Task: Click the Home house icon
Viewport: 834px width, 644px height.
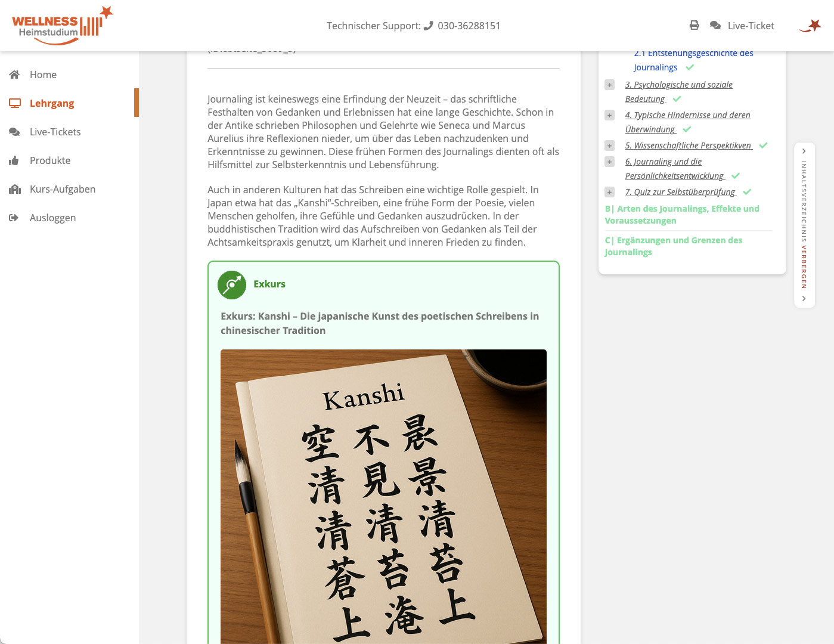Action: pos(15,75)
